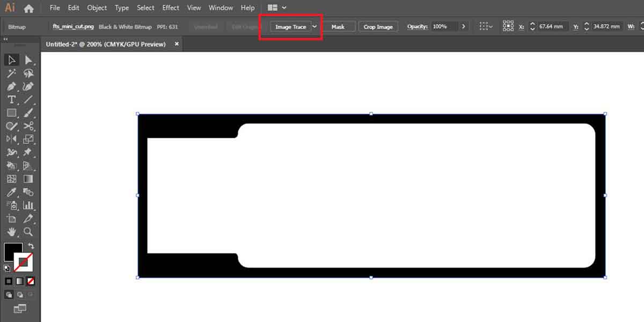Edit the X position 67.64 mm field
Viewport: 644px width, 322px height.
(553, 26)
